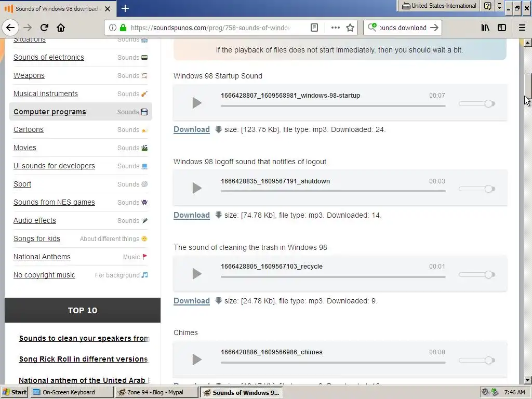532x399 pixels.
Task: Download the Windows 98 startup mp3
Action: [x=192, y=129]
